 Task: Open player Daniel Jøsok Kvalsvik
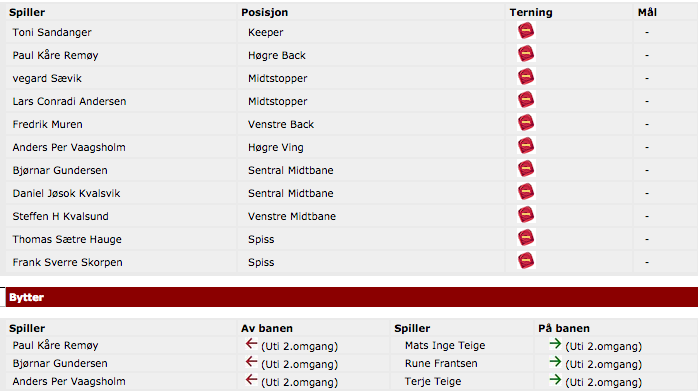(x=66, y=194)
